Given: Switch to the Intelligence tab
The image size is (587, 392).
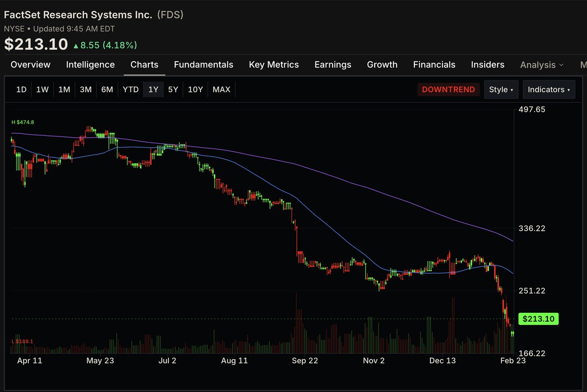Looking at the screenshot, I should [x=90, y=65].
